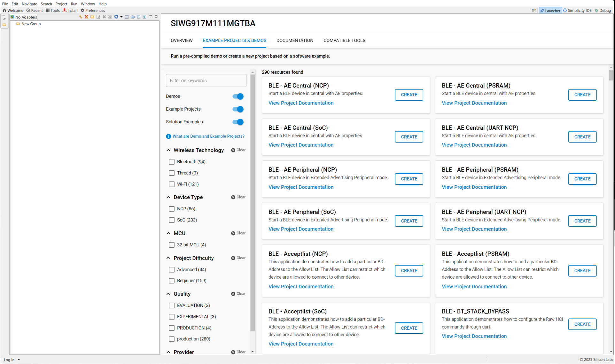This screenshot has width=615, height=364.
Task: Enable the Bluetooth wireless technology filter
Action: tap(172, 162)
